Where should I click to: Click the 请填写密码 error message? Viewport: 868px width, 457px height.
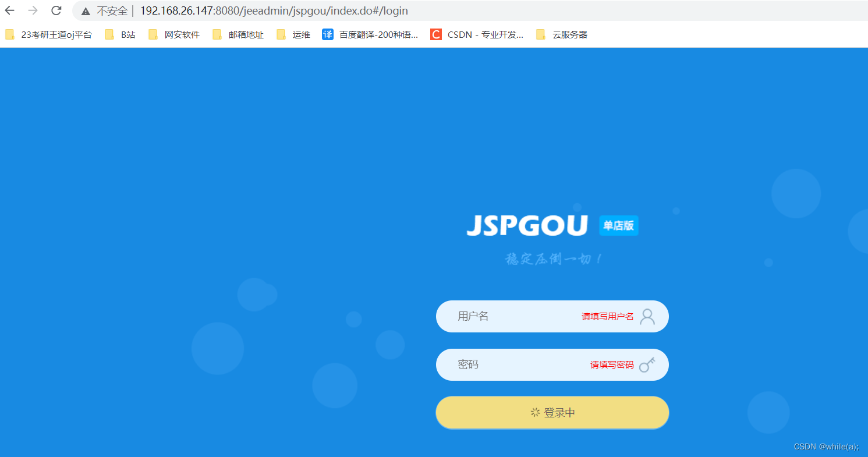pyautogui.click(x=612, y=365)
